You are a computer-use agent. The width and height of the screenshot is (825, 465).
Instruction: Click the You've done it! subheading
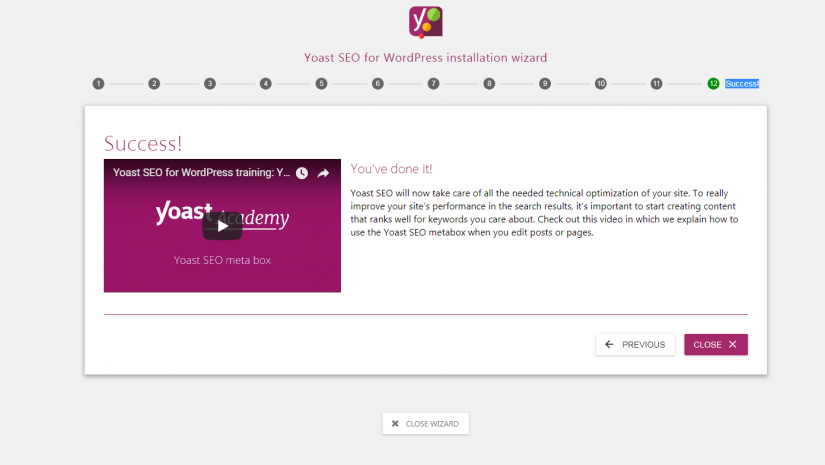[x=391, y=169]
